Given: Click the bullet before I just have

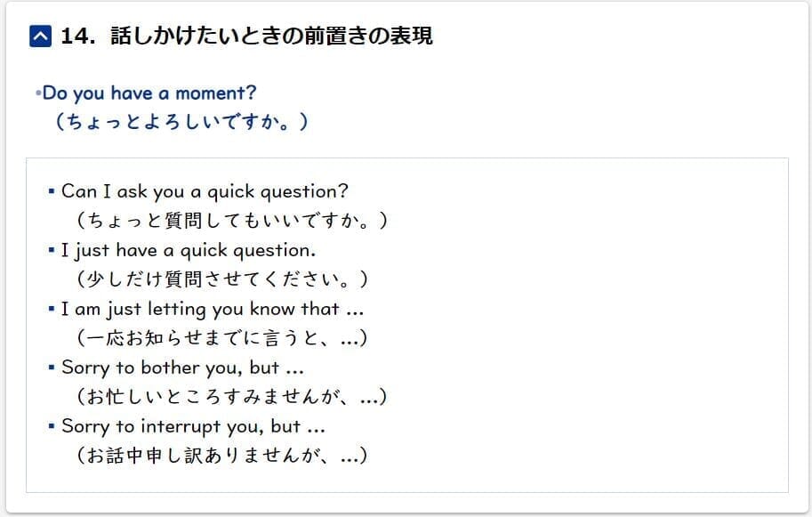Looking at the screenshot, I should [52, 250].
